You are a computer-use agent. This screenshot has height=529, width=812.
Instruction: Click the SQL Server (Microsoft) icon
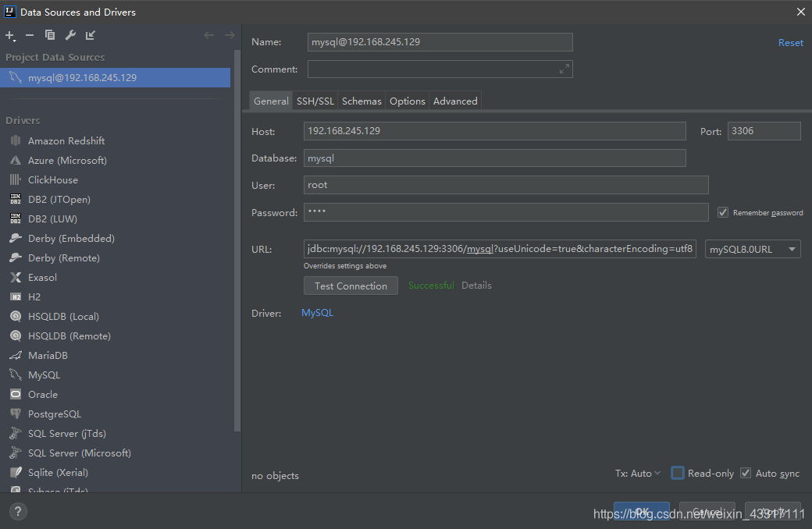tap(16, 453)
